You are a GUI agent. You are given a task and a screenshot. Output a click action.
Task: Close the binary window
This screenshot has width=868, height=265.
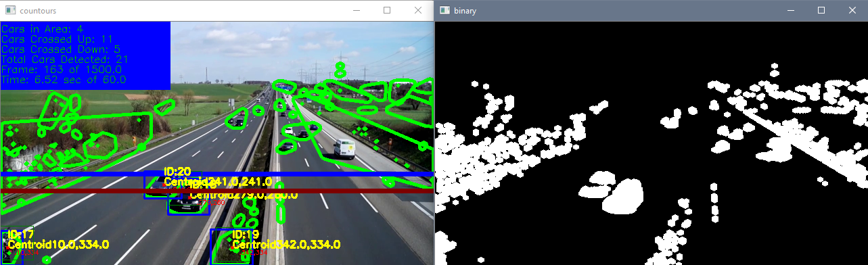click(852, 11)
